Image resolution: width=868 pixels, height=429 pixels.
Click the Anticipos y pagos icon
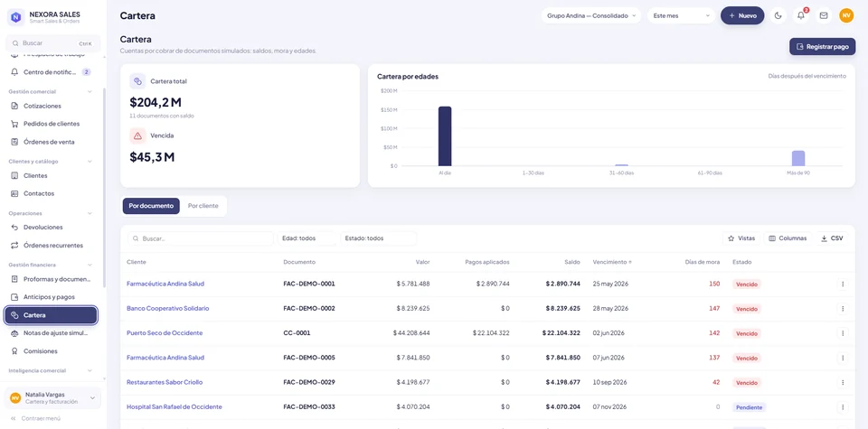click(x=15, y=297)
